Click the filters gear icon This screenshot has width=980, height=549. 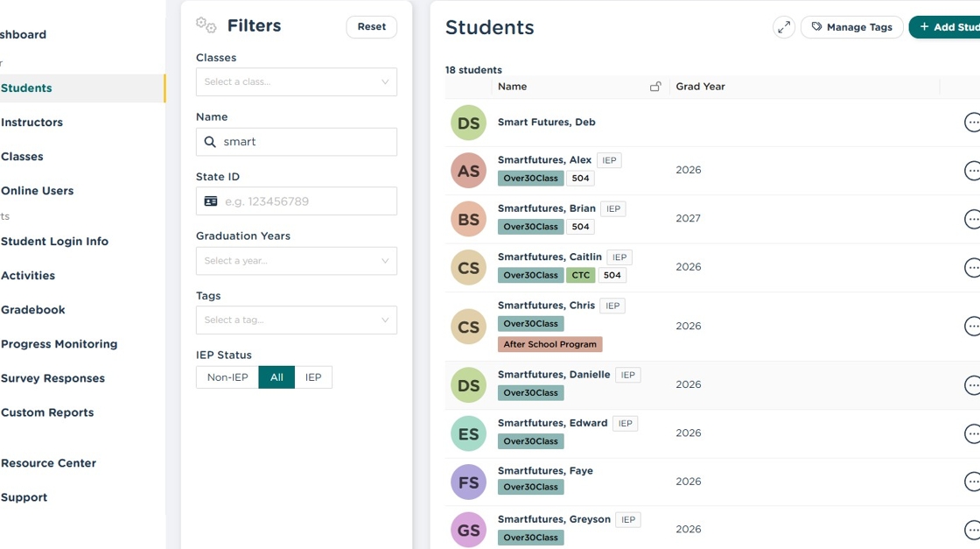coord(206,25)
